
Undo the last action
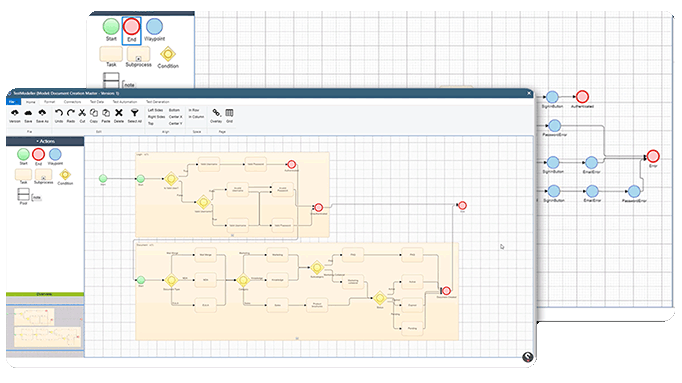point(59,113)
